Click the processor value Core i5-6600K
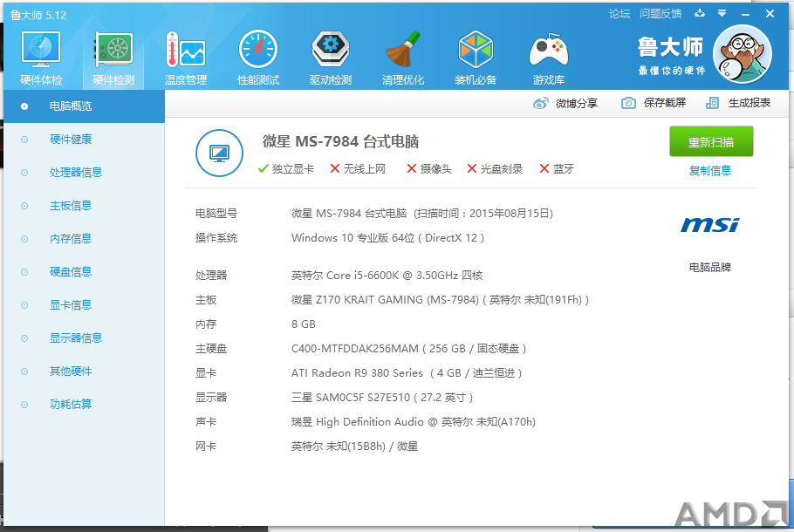The width and height of the screenshot is (794, 532). click(x=387, y=276)
